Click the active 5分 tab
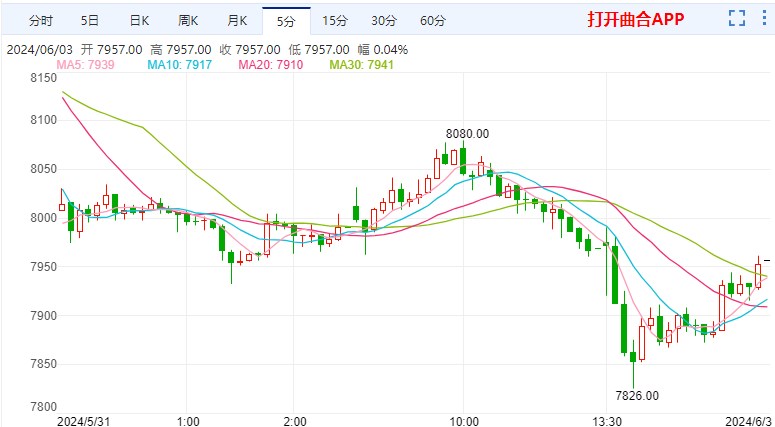 click(x=286, y=21)
